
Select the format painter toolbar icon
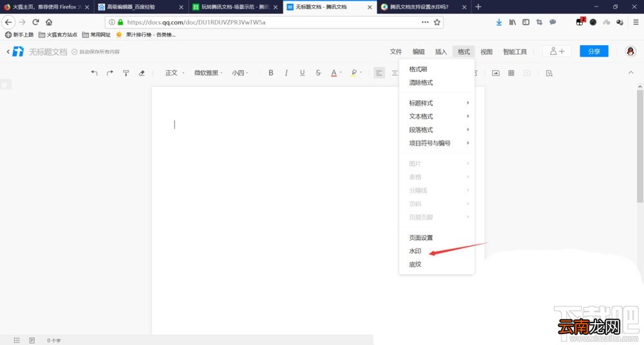(126, 73)
